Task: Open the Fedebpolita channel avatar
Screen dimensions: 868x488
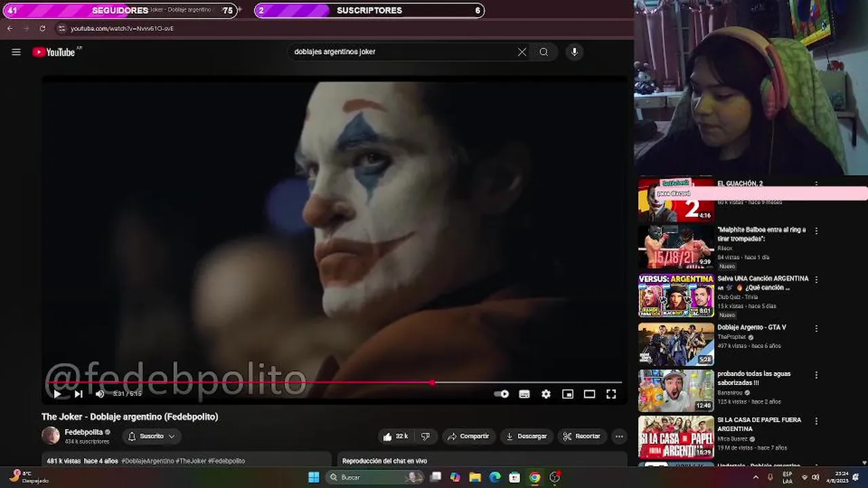Action: 51,436
